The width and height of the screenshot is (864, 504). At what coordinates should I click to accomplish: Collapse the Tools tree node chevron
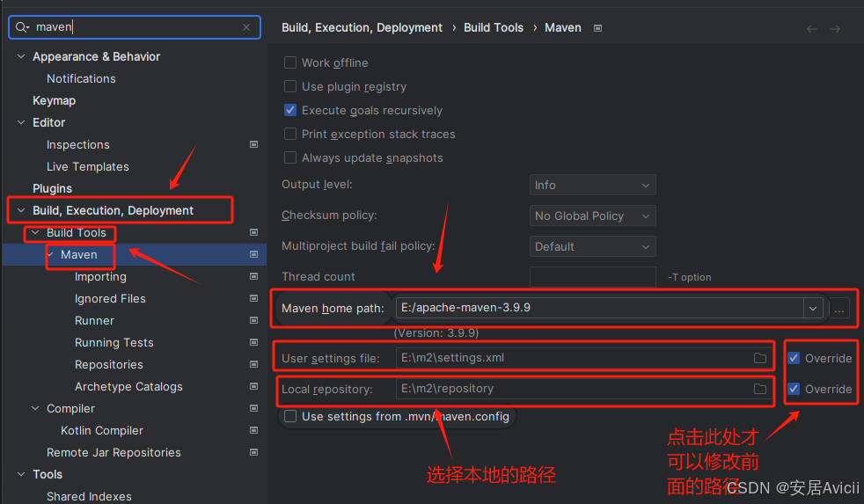point(21,474)
